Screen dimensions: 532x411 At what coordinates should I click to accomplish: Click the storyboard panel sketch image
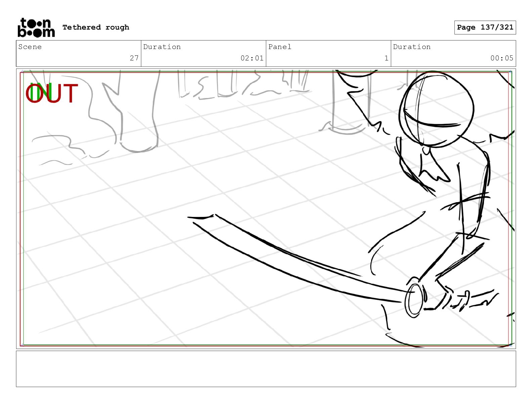tap(266, 209)
